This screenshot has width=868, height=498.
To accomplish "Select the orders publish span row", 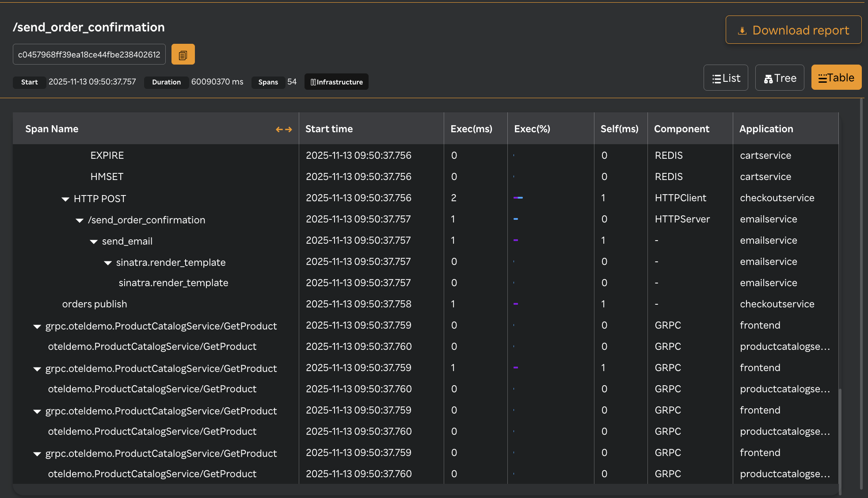I will pos(95,304).
